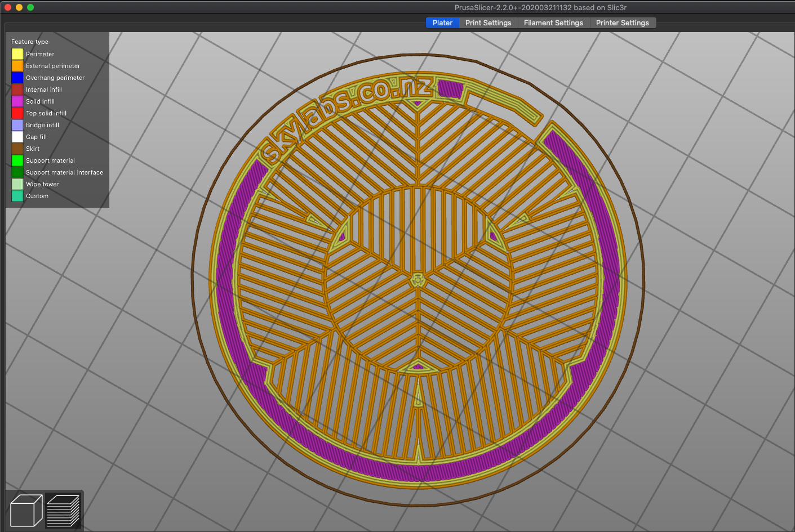Screen dimensions: 795x532
Task: Click the lavender Bridge infill swatch
Action: (17, 125)
